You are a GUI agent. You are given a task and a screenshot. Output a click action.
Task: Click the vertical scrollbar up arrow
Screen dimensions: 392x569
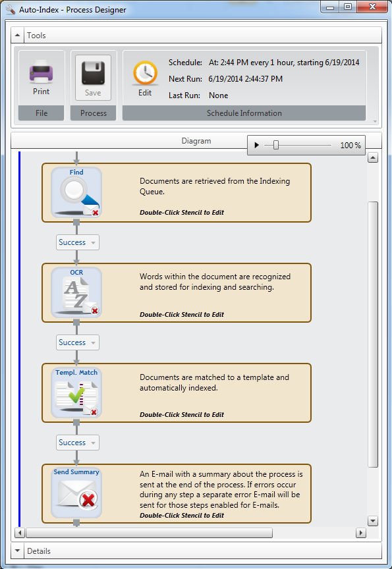(x=373, y=157)
